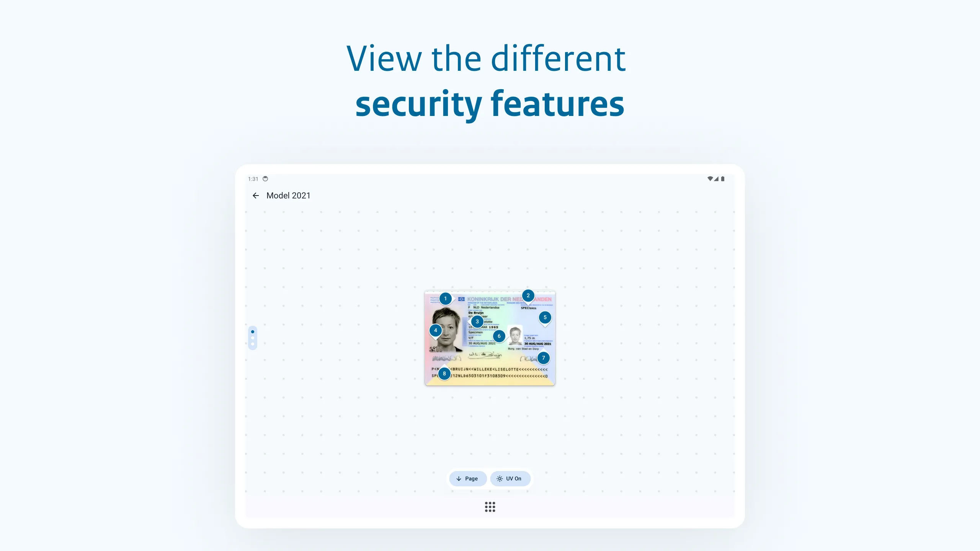Open the grid dots navigation menu
Image resolution: width=980 pixels, height=551 pixels.
coord(490,506)
